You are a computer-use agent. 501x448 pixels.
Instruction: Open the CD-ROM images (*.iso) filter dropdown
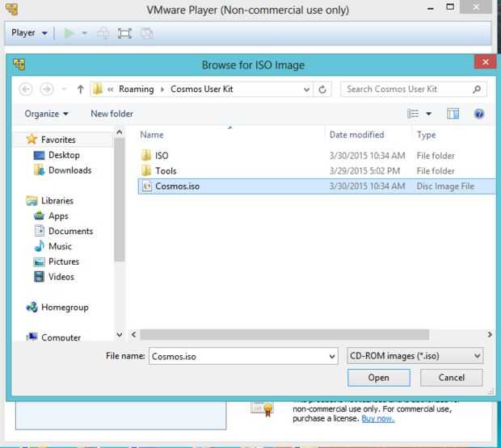(415, 356)
